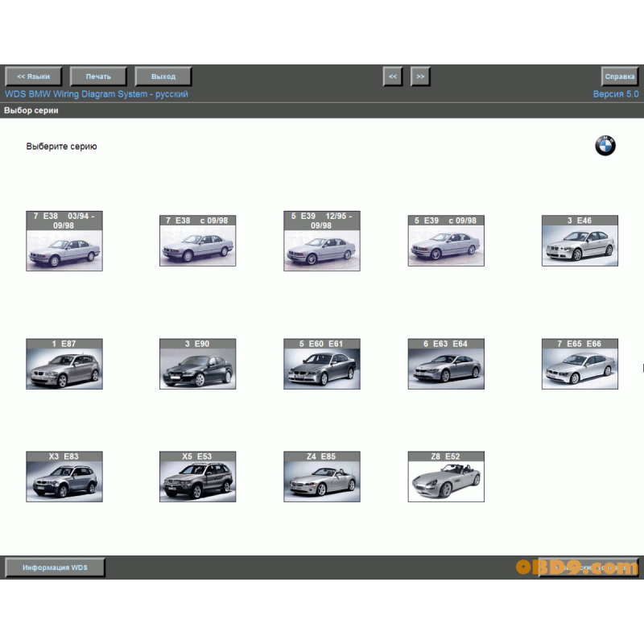Click the Языки language button

(x=34, y=76)
